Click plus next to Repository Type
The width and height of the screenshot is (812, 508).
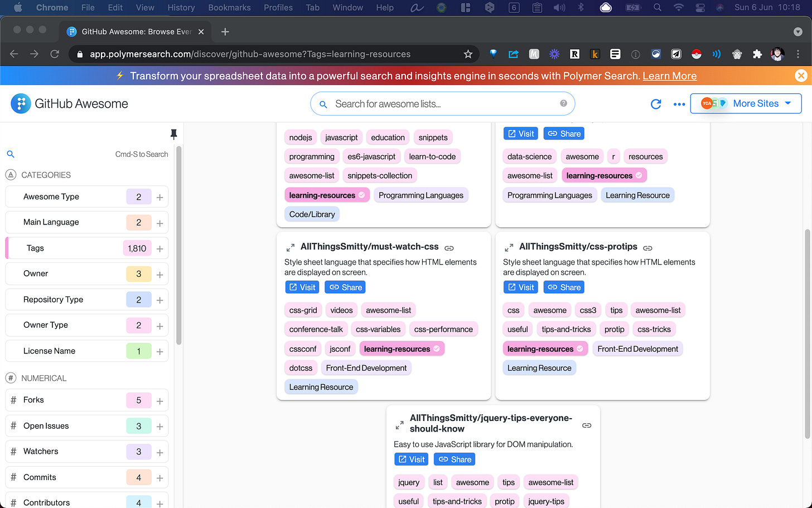pyautogui.click(x=160, y=300)
